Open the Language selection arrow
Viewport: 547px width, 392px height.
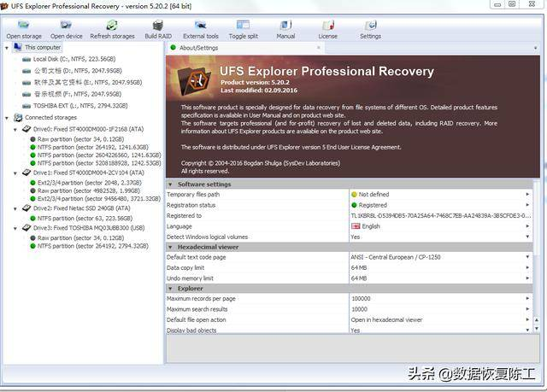527,226
